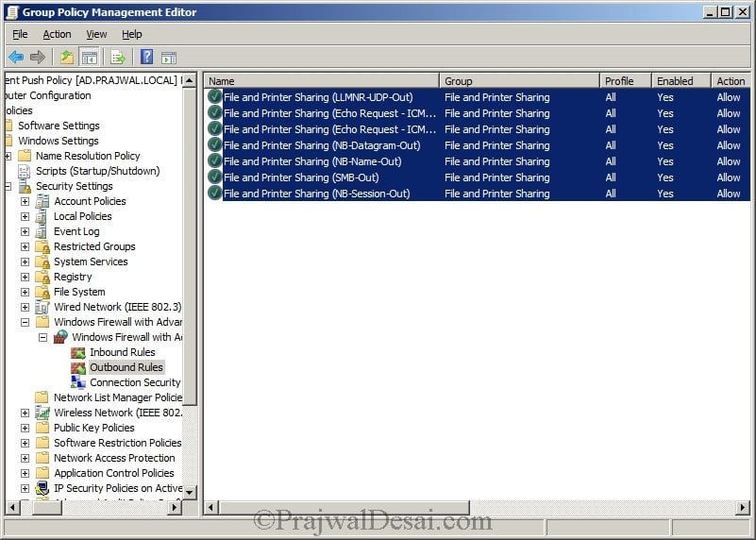
Task: Select Name Resolution Policy node
Action: 88,156
